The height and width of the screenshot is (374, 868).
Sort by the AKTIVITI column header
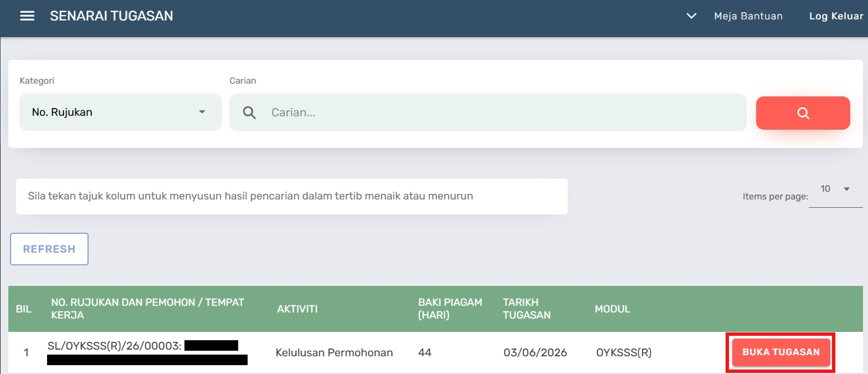click(x=297, y=309)
